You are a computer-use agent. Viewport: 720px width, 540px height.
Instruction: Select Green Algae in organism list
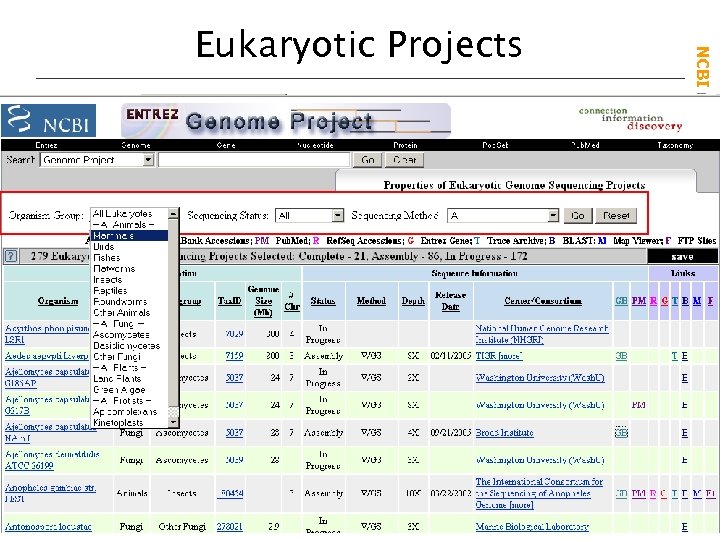click(129, 390)
